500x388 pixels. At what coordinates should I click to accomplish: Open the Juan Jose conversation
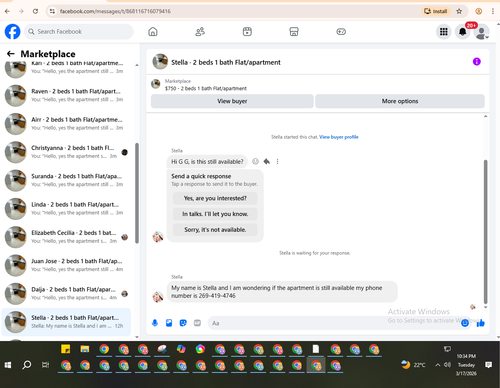(x=67, y=265)
